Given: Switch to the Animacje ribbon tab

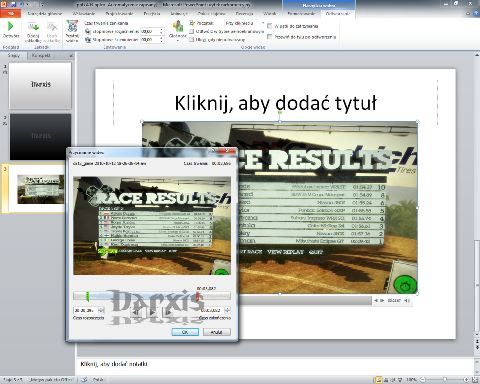Looking at the screenshot, I should (179, 13).
